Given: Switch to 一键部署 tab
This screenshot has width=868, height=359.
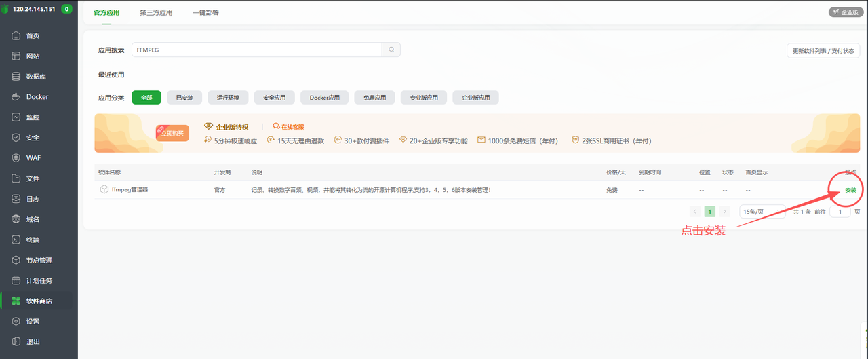Looking at the screenshot, I should 205,13.
